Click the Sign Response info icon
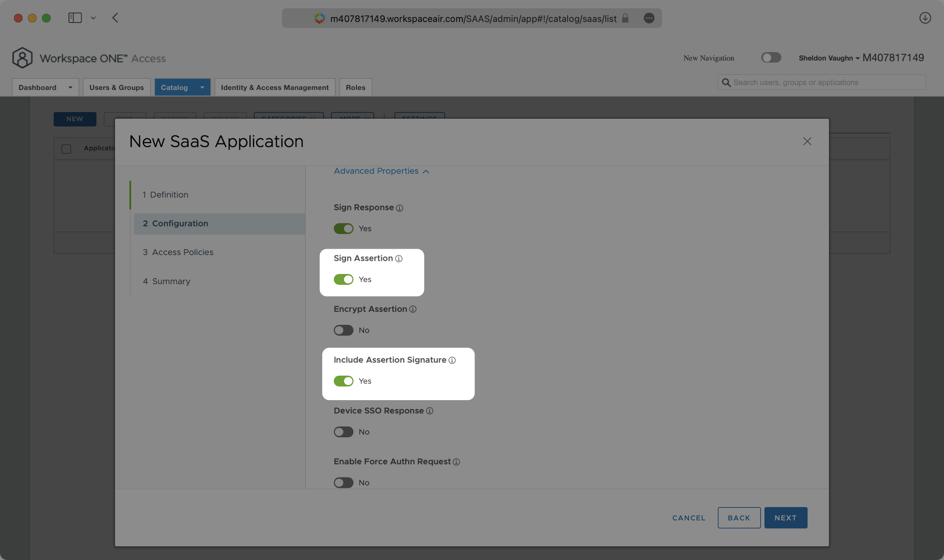 coord(399,208)
